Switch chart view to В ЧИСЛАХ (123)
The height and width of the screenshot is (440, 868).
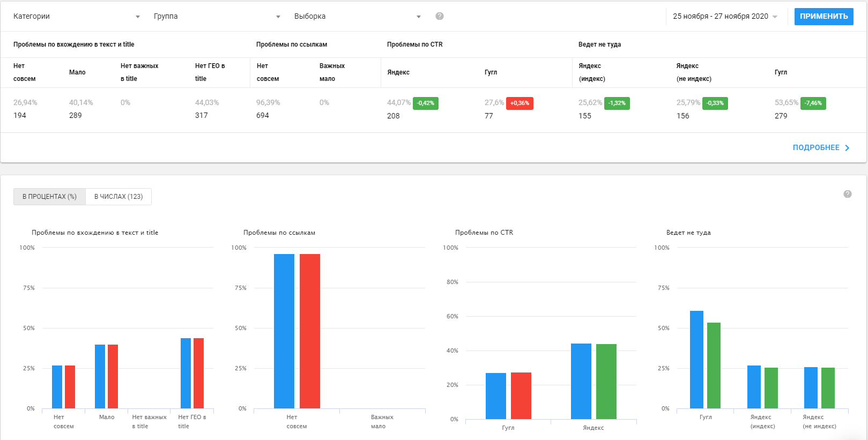[x=118, y=197]
